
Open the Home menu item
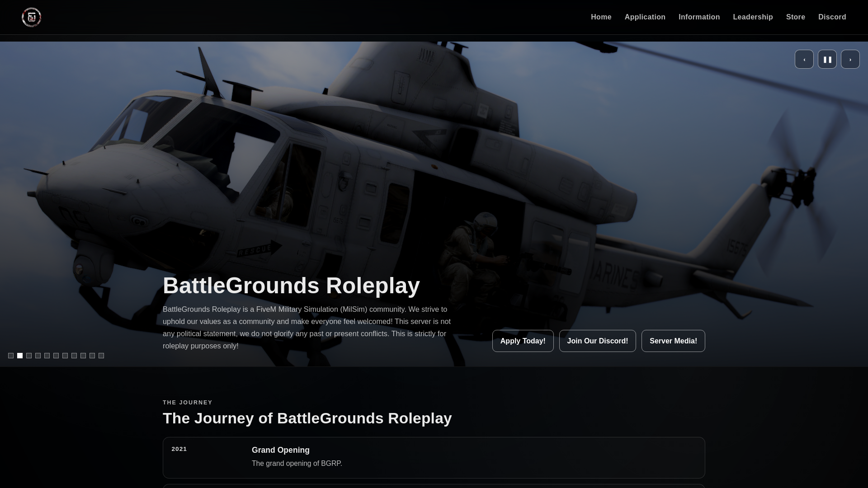coord(601,17)
